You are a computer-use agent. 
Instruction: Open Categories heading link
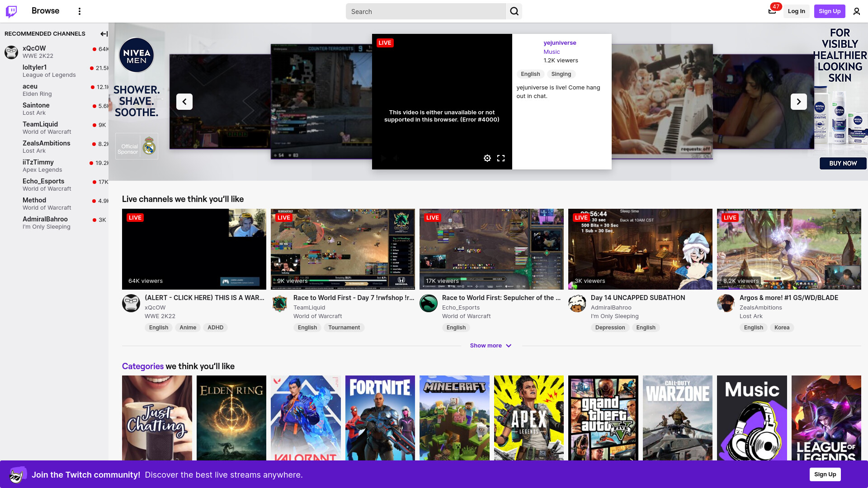click(x=143, y=366)
